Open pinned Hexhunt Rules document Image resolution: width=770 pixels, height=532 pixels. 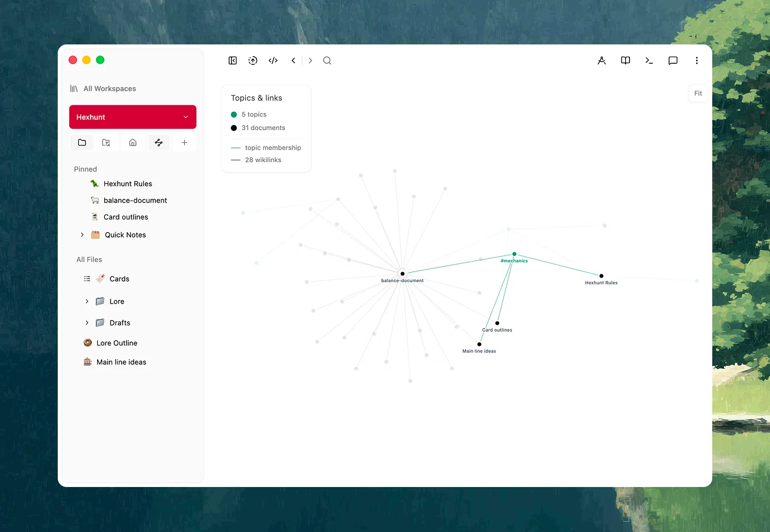[128, 184]
